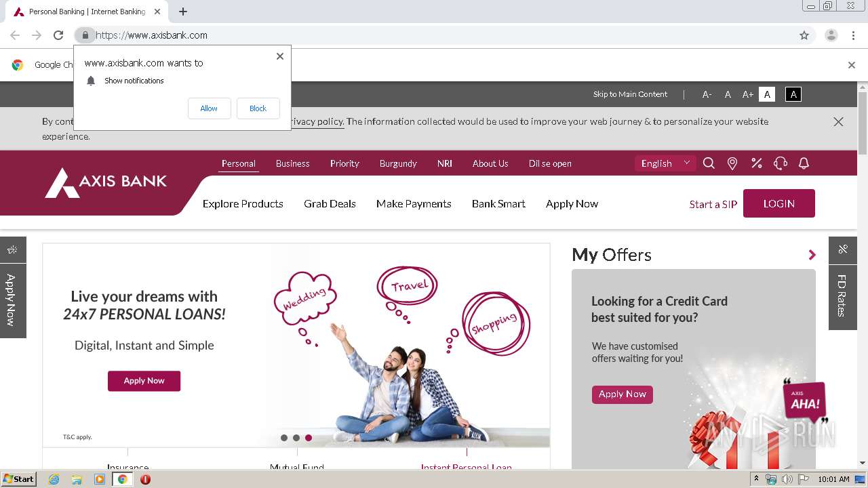The width and height of the screenshot is (868, 488).
Task: Open the English language dropdown
Action: click(665, 163)
